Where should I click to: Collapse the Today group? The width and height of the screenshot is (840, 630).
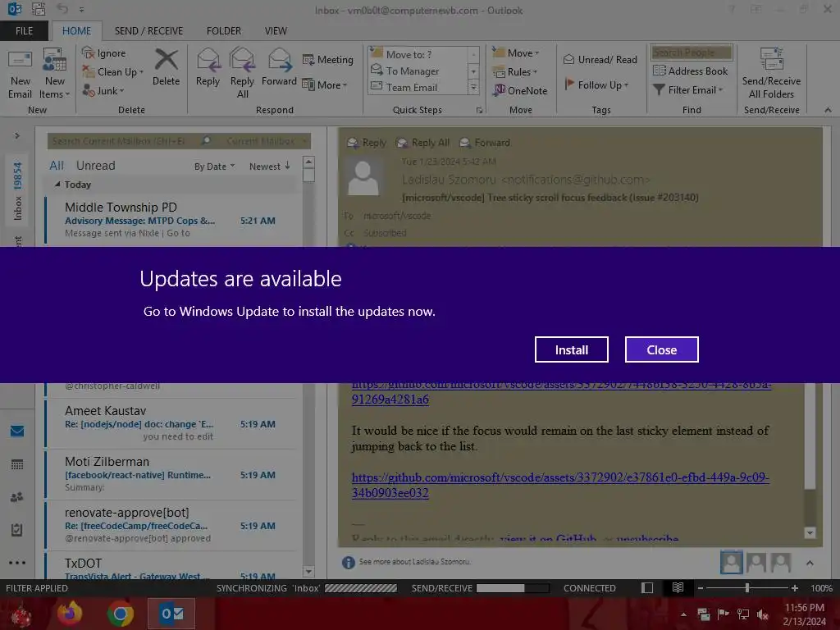click(x=58, y=185)
